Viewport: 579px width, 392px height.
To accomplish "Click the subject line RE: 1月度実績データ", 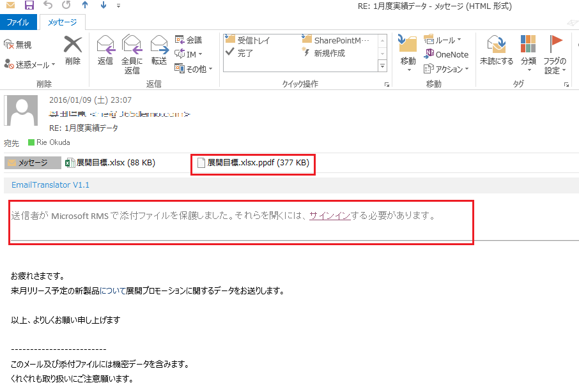I will pyautogui.click(x=84, y=128).
